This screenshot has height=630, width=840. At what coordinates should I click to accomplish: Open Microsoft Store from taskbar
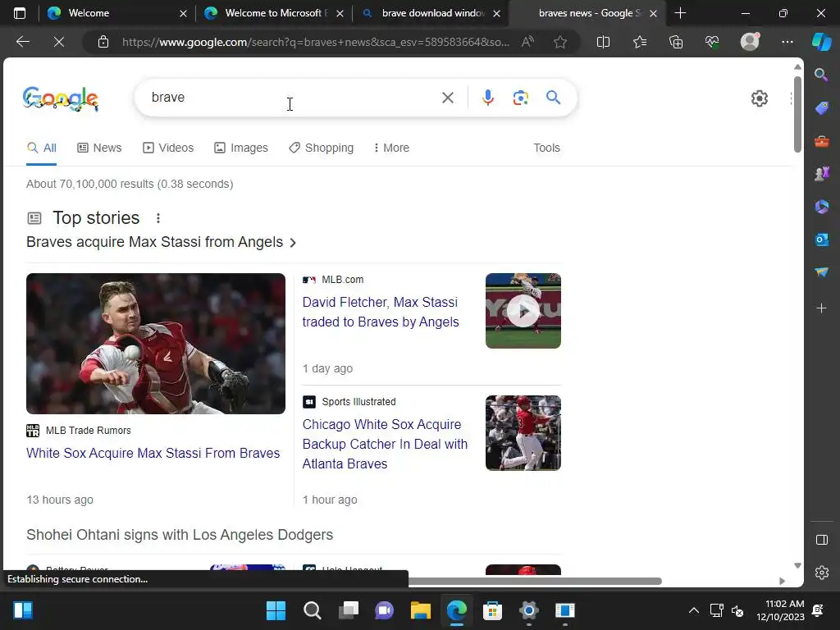coord(492,610)
